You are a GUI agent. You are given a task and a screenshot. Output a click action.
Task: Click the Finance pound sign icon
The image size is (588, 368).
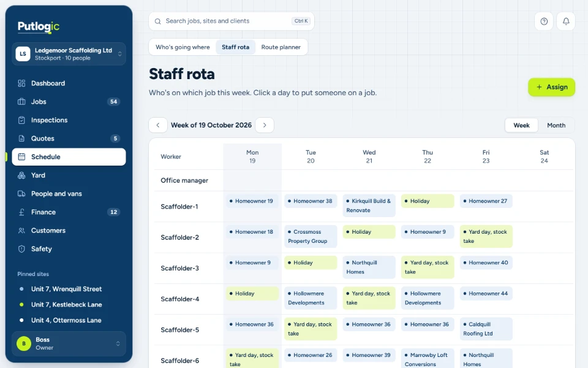(x=21, y=212)
